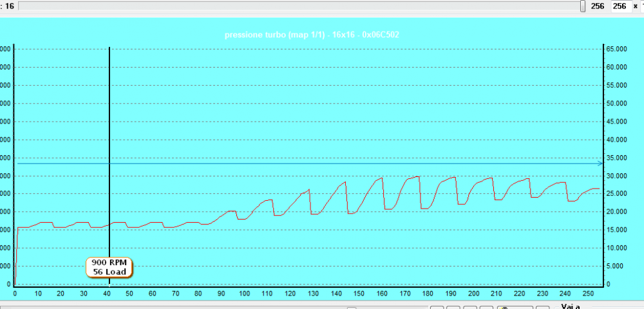Click the bottom horizontal scrollbar thumb
Screen dimensions: 644x309
[x=351, y=307]
